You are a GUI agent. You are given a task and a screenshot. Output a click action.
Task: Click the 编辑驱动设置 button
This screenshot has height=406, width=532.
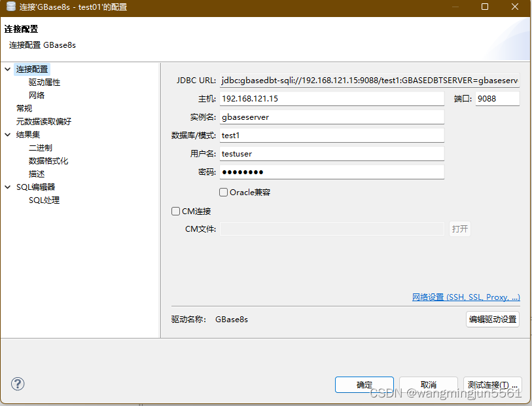point(492,319)
